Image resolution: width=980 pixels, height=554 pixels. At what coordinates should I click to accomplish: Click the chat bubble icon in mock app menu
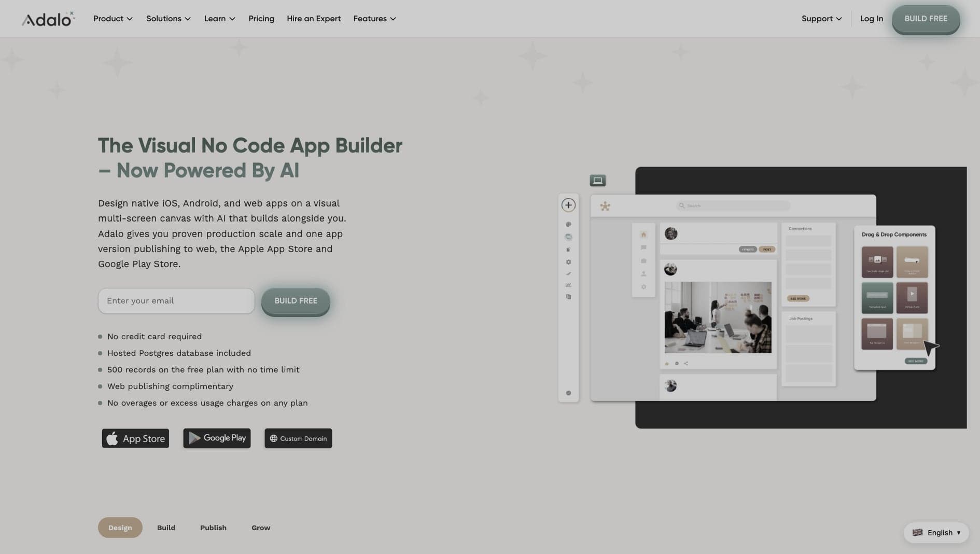point(643,247)
